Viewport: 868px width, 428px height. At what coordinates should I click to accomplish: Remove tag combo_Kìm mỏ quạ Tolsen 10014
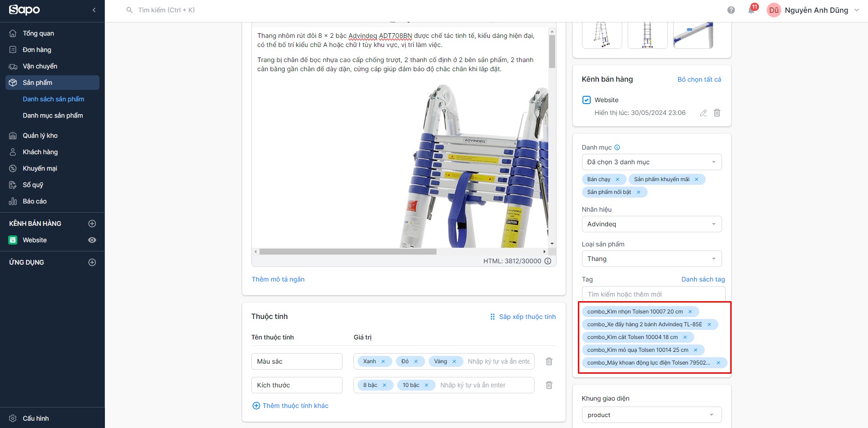(x=696, y=350)
